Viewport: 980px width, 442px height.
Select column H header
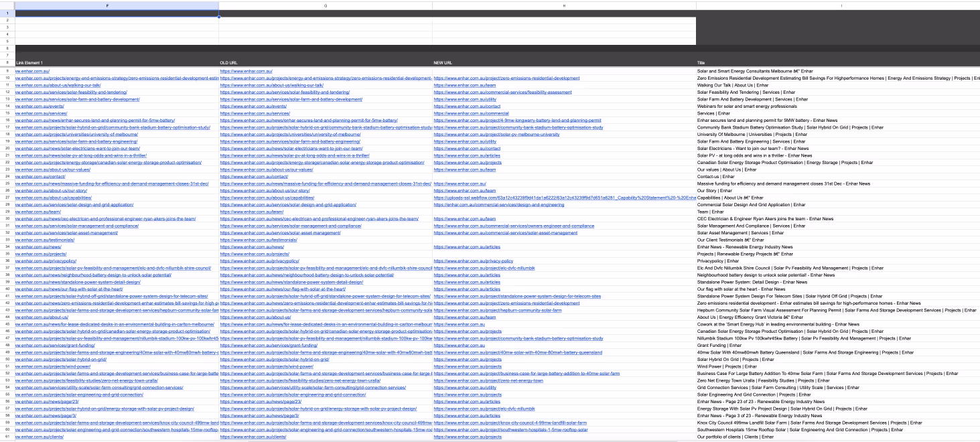pos(564,5)
